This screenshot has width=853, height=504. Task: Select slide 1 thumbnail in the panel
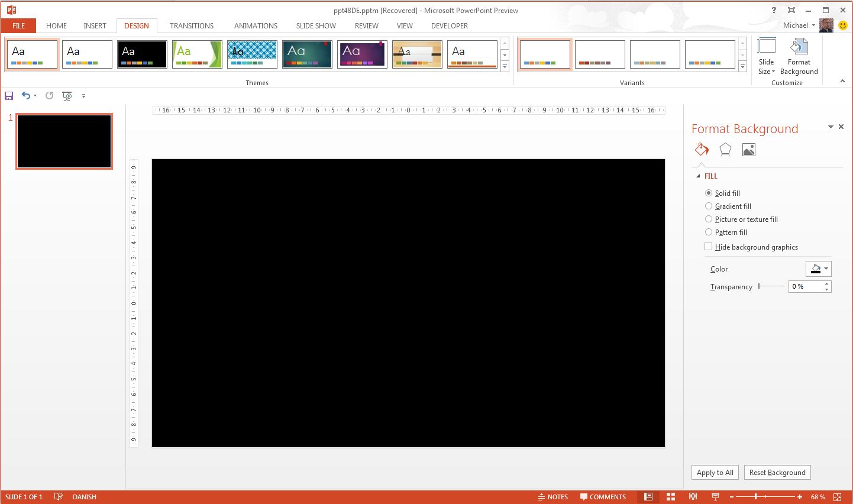(64, 141)
